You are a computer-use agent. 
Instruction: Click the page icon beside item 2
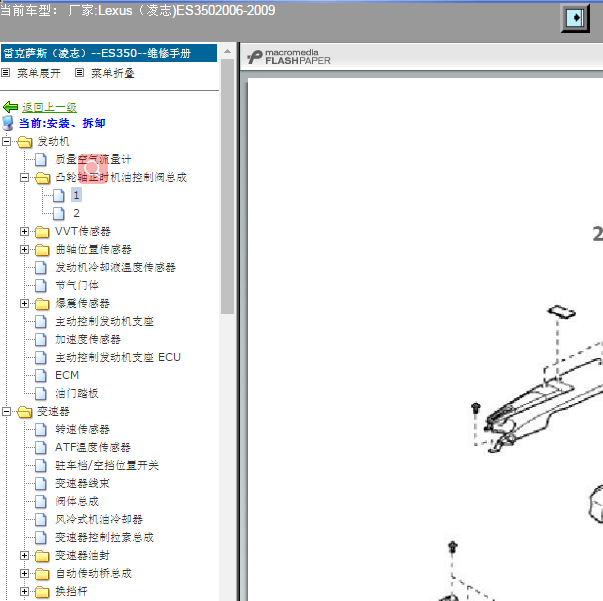[59, 213]
